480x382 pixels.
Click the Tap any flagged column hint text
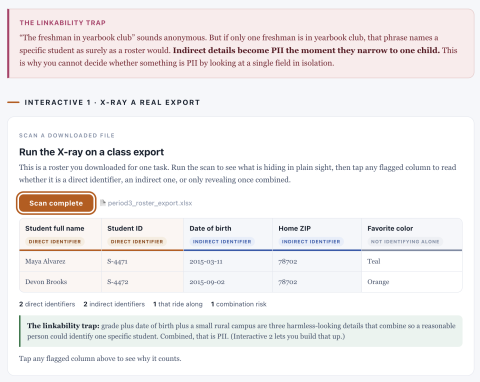[100, 359]
